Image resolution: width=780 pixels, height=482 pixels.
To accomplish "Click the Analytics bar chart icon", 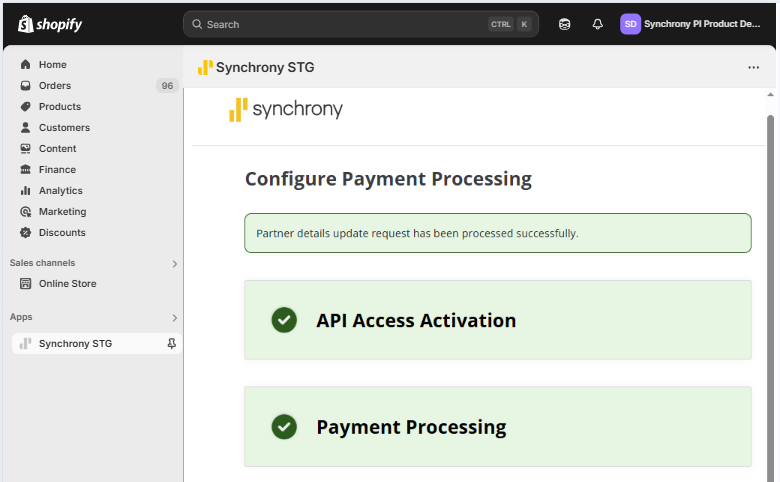I will pyautogui.click(x=26, y=191).
